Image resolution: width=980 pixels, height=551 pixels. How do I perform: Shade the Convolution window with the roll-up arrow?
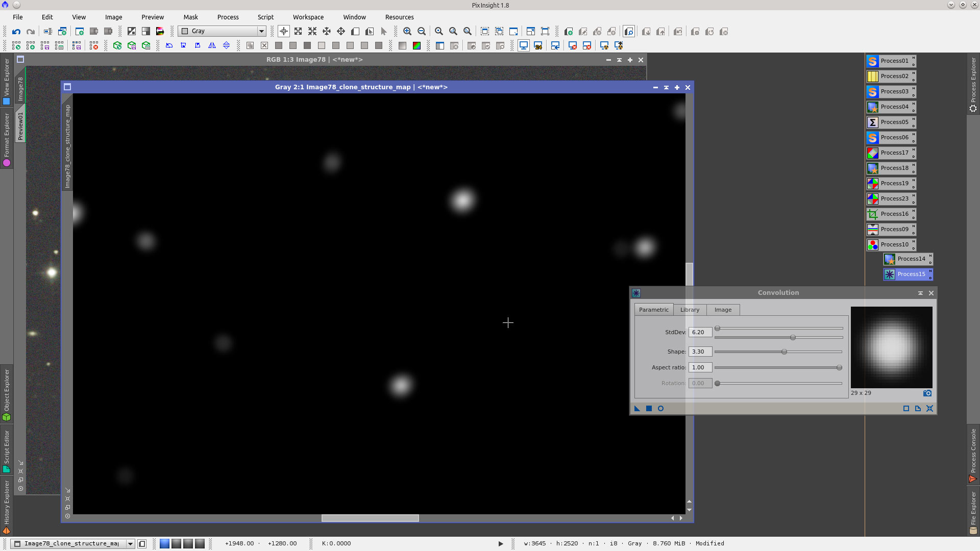(920, 293)
